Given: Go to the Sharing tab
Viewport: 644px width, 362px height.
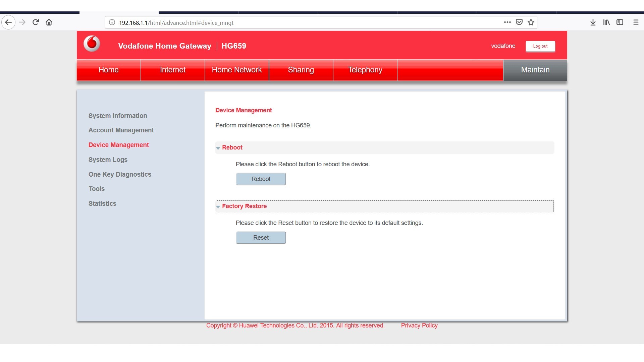Looking at the screenshot, I should (x=301, y=70).
